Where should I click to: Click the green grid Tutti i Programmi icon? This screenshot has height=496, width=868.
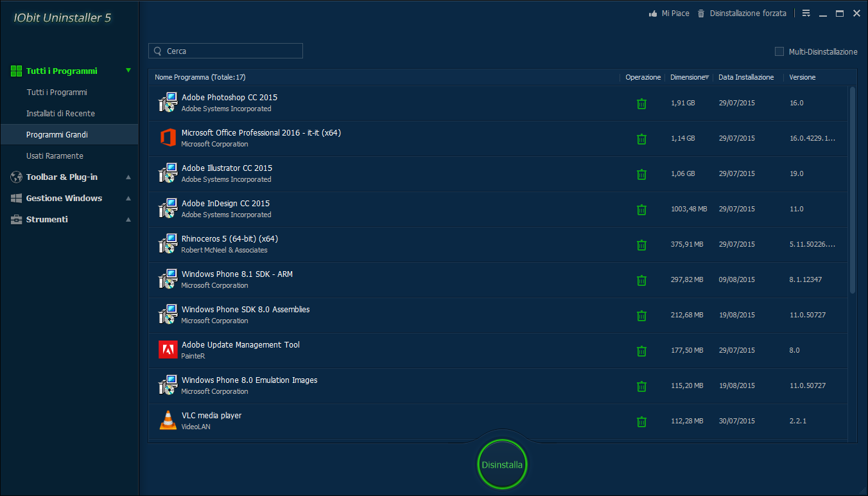17,71
